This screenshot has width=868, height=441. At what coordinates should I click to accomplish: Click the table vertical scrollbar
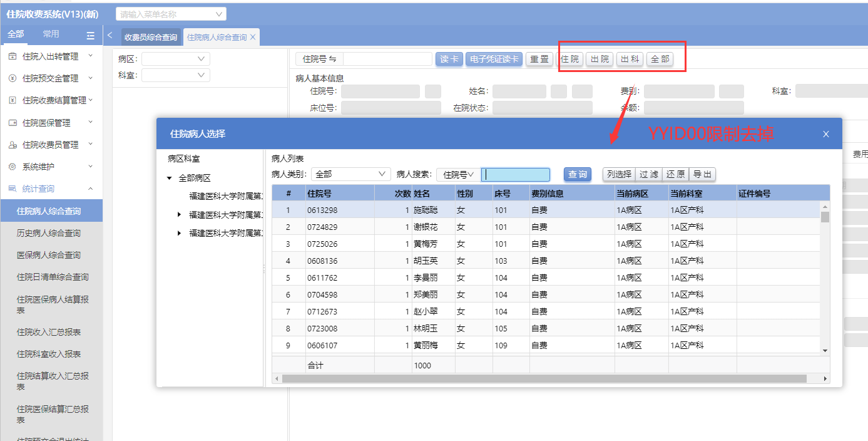point(825,217)
